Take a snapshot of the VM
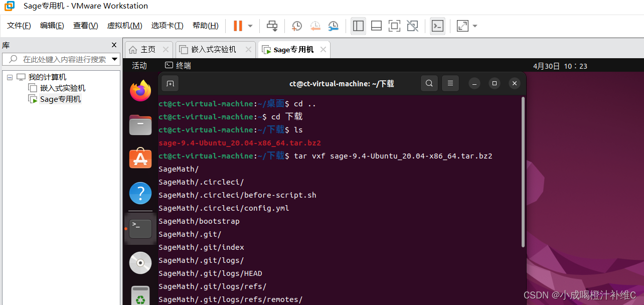 click(x=297, y=26)
